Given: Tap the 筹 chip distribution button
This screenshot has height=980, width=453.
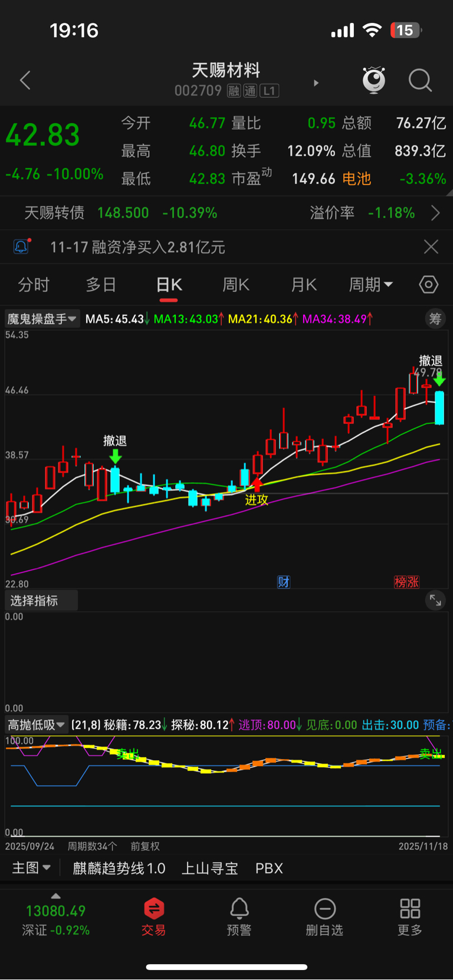Looking at the screenshot, I should click(x=435, y=319).
